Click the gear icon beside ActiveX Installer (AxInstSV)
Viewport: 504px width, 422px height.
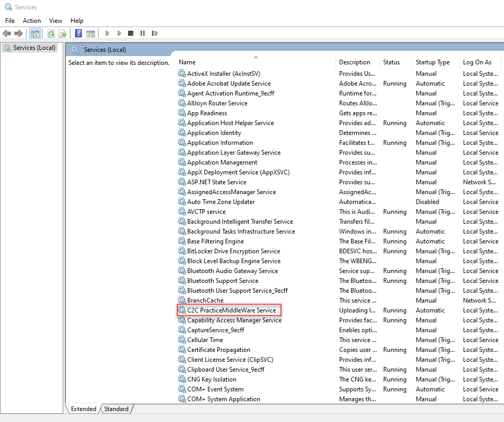click(x=182, y=73)
